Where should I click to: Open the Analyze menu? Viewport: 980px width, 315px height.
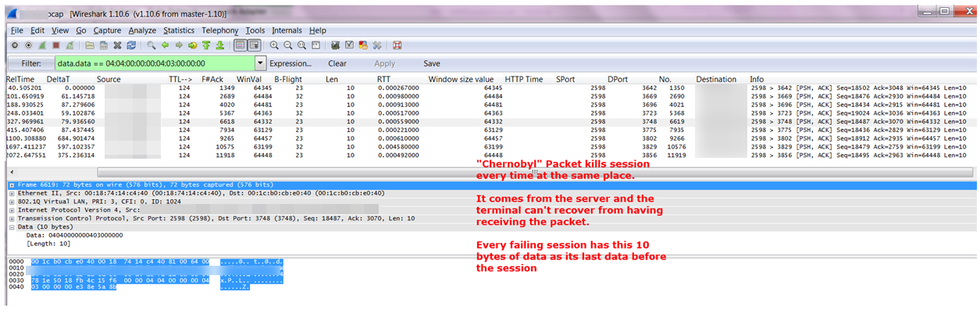tap(142, 30)
